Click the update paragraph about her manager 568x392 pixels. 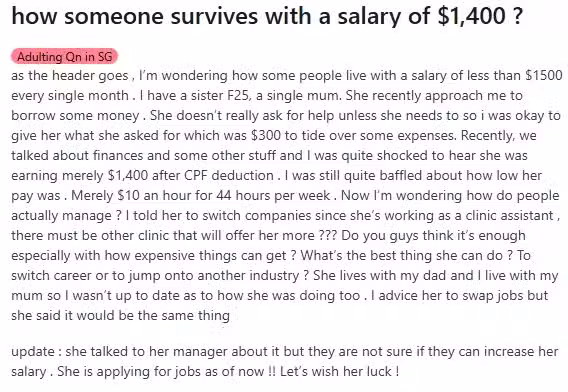pos(285,362)
